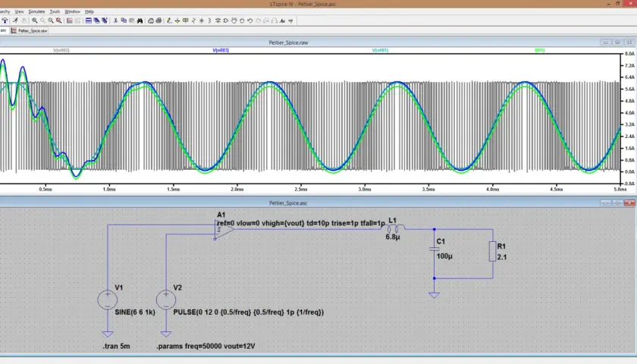
Task: Open Component browser gate icon
Action: click(225, 20)
